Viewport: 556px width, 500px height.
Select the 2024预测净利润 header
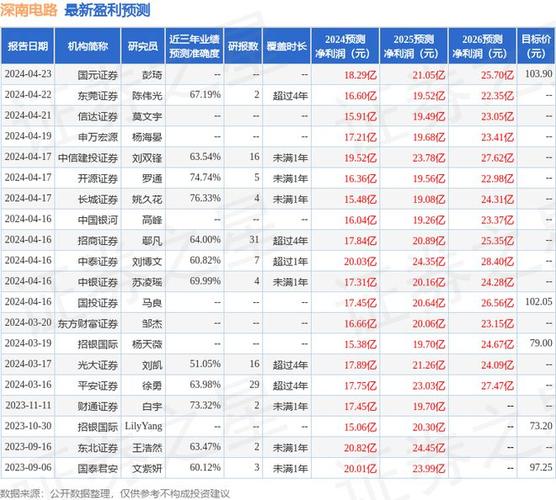coord(345,46)
